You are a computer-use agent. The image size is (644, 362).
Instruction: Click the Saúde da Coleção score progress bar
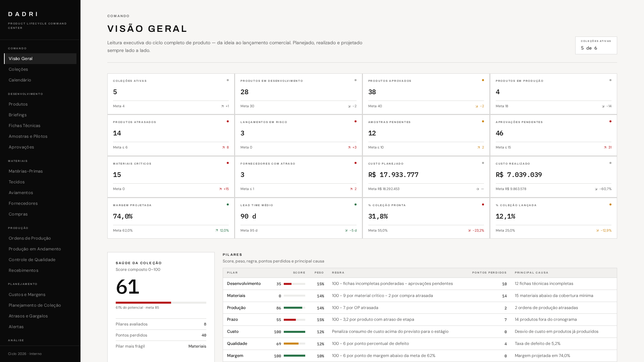tap(161, 303)
